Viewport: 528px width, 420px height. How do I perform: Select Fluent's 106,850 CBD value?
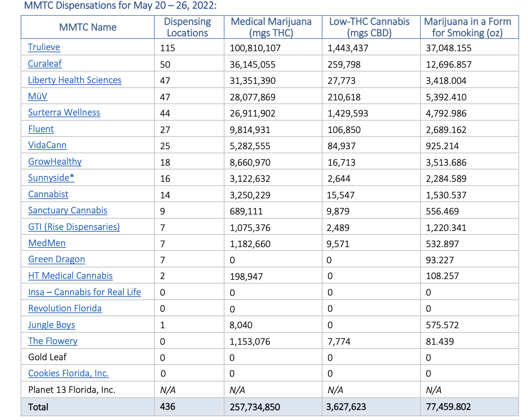(344, 130)
